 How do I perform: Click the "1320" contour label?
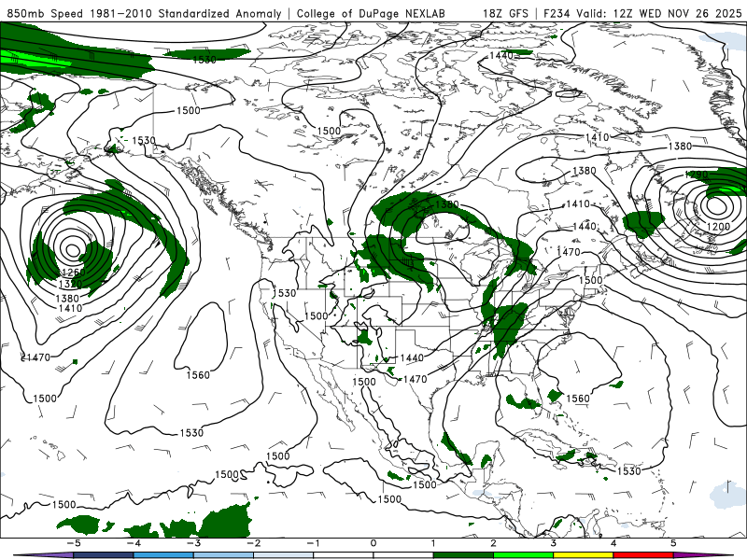tap(70, 285)
